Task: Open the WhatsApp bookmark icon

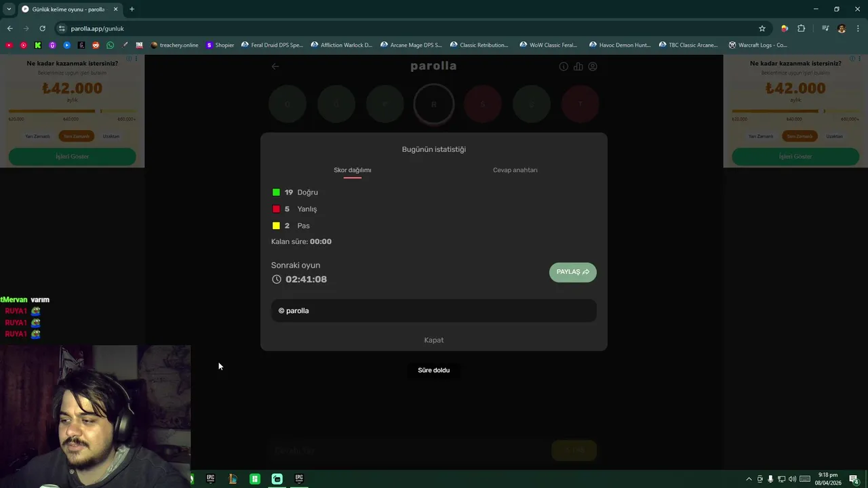Action: click(111, 45)
